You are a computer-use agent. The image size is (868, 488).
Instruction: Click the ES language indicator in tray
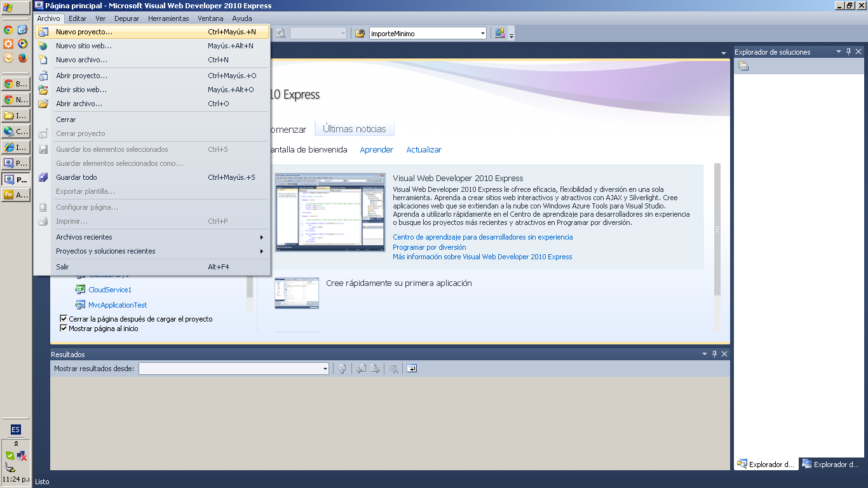(x=16, y=430)
